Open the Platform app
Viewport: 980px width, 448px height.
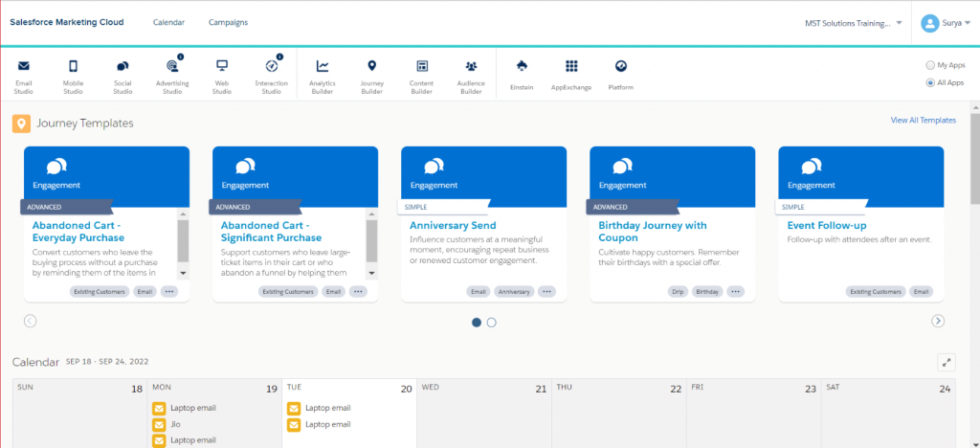pyautogui.click(x=620, y=75)
